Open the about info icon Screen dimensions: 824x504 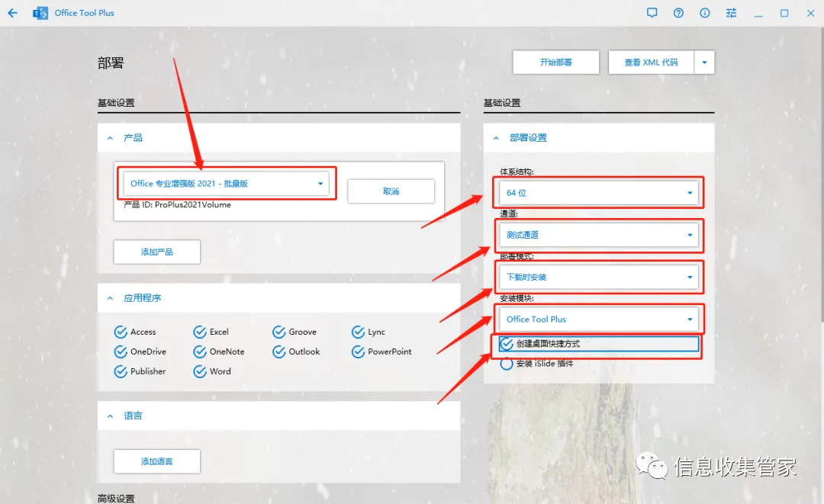(x=705, y=13)
